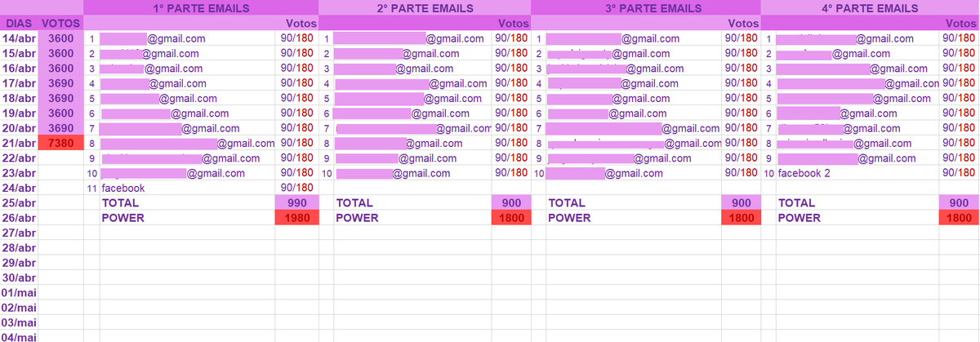The height and width of the screenshot is (342, 980).
Task: Click the 900 total value in part 2
Action: pyautogui.click(x=511, y=203)
